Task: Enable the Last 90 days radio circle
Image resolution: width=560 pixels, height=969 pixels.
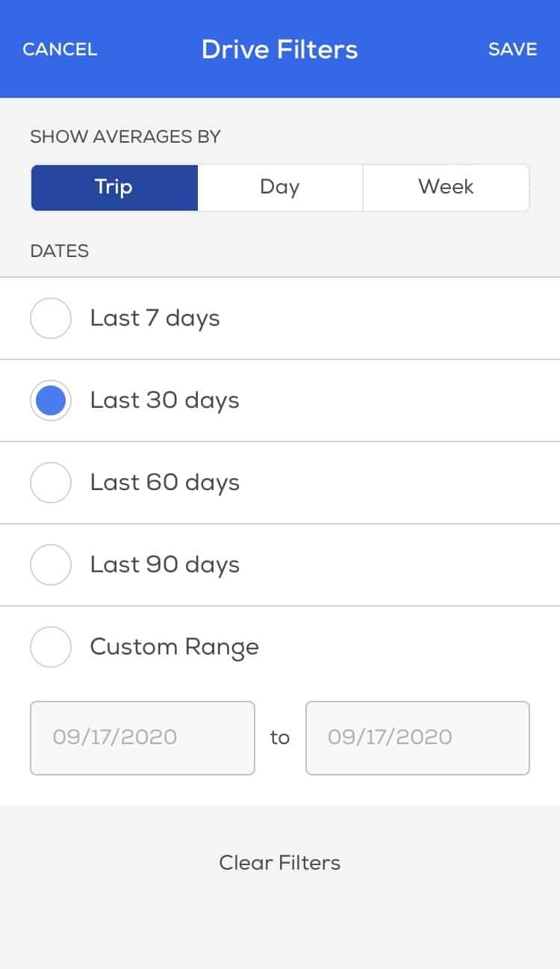Action: pos(51,565)
